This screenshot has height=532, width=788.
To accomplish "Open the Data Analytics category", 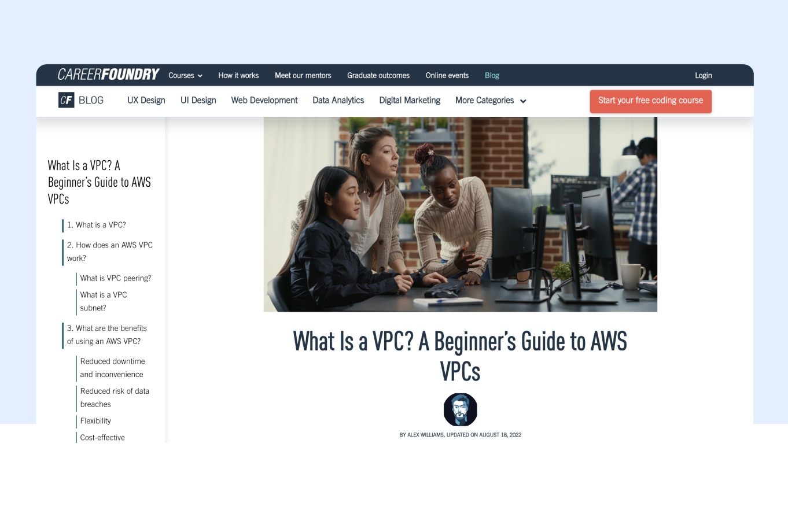I will tap(338, 100).
